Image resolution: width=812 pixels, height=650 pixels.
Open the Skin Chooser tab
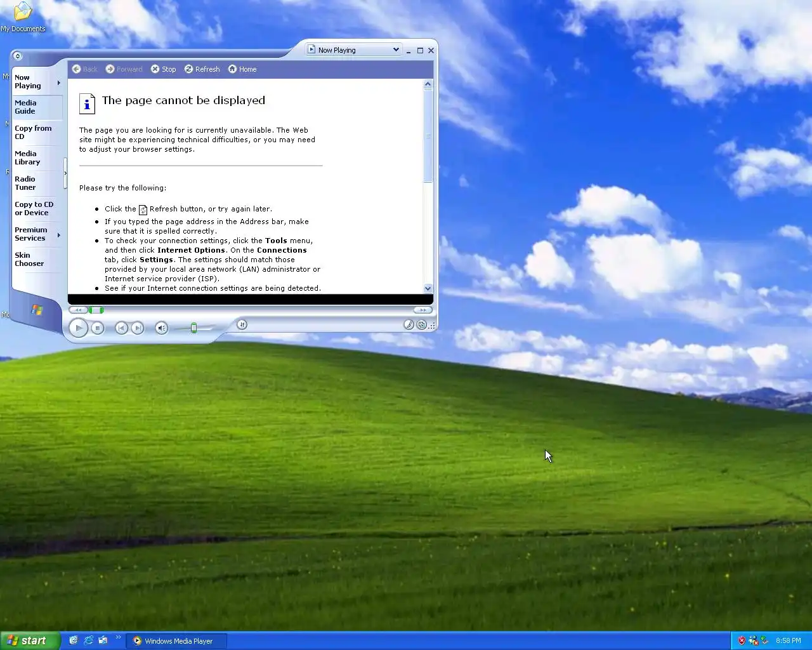pyautogui.click(x=37, y=260)
